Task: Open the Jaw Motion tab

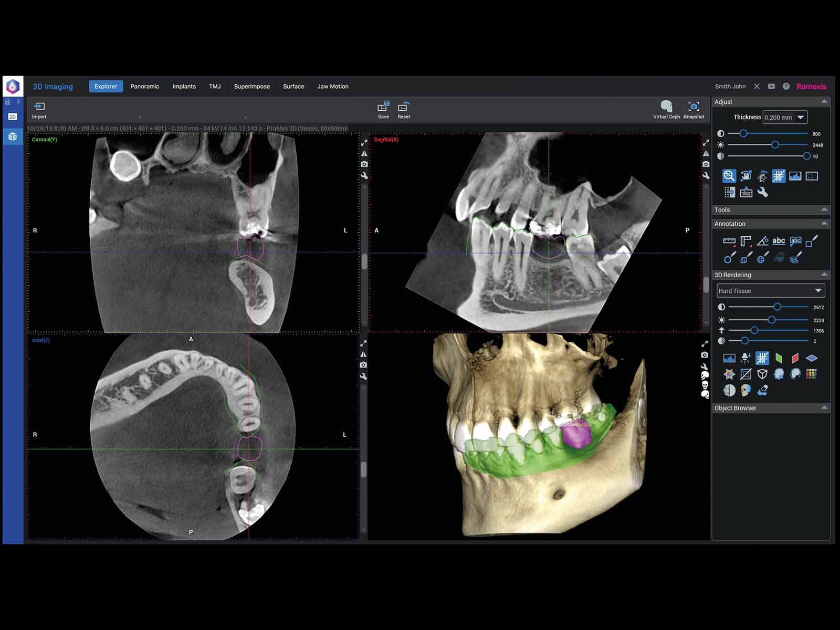Action: 333,86
